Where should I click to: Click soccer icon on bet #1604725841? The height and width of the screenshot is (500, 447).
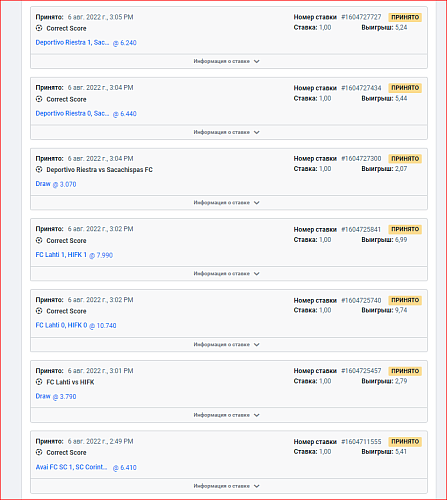tap(39, 240)
